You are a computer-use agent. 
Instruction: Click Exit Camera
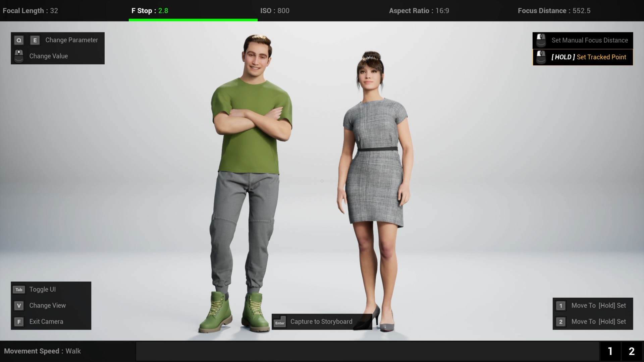tap(46, 321)
